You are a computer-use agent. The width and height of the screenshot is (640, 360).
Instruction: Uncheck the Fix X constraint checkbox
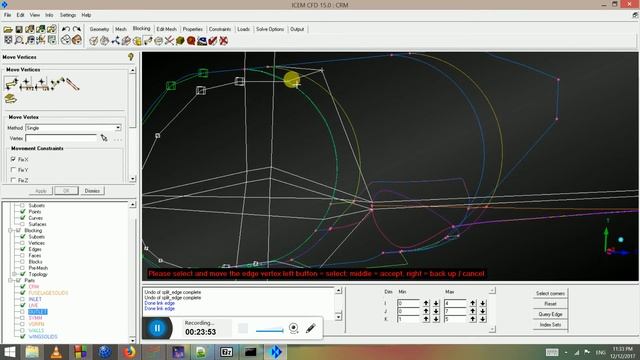click(x=13, y=159)
